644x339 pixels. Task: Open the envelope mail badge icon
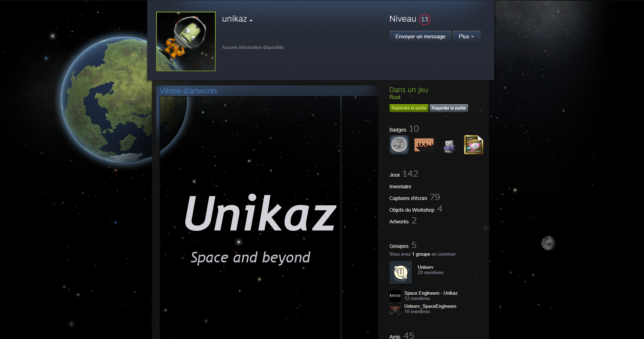click(x=449, y=145)
